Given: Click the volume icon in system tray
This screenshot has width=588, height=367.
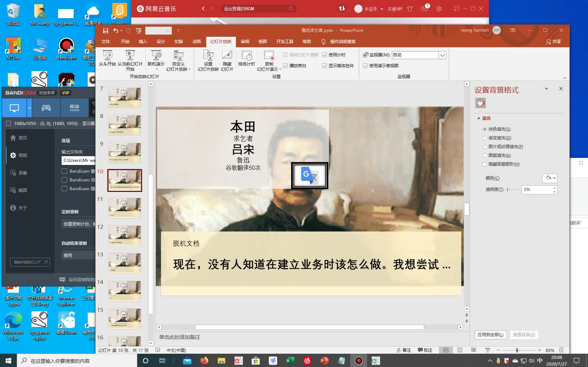Looking at the screenshot, I should click(532, 361).
